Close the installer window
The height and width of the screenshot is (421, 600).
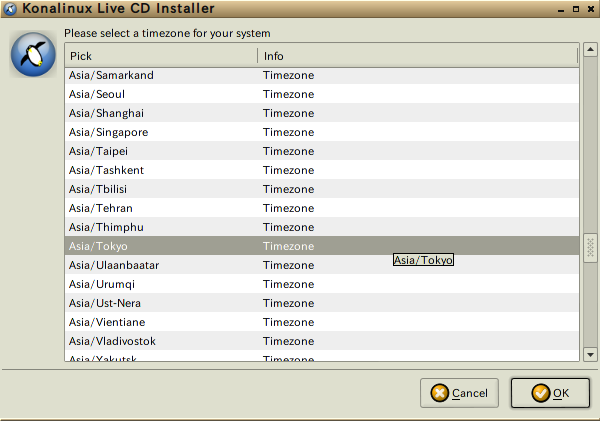click(591, 9)
